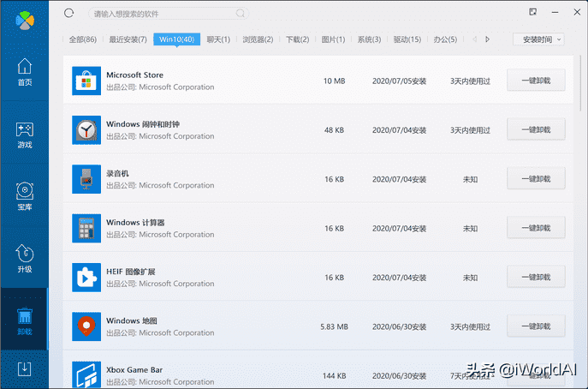Uninstall Windows 闹钟和时钟 with 一键卸载
Screen dimensions: 588x389
coord(536,129)
